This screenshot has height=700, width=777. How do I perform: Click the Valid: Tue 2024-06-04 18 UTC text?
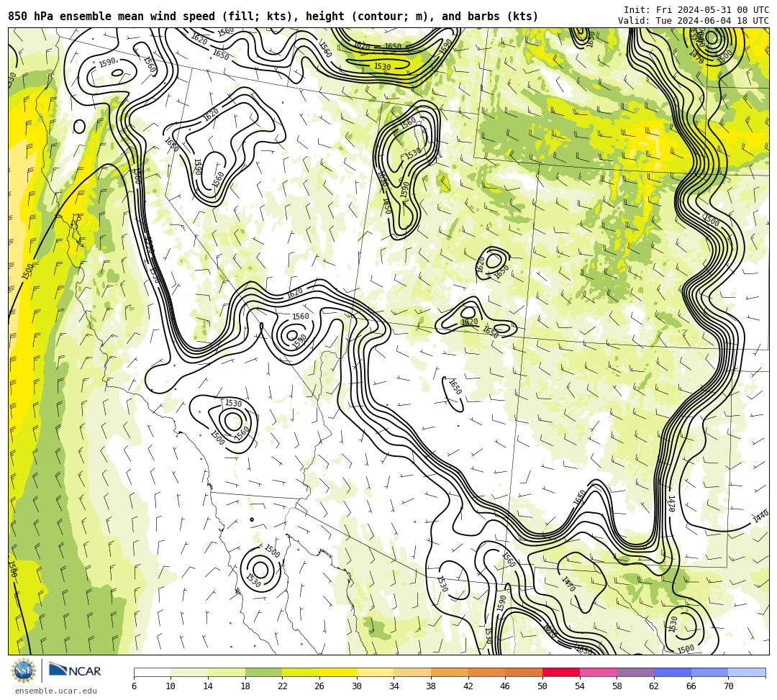pos(694,21)
